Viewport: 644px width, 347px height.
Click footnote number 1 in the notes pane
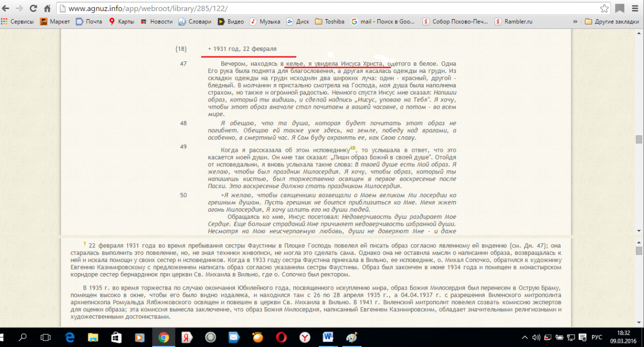[x=85, y=243]
